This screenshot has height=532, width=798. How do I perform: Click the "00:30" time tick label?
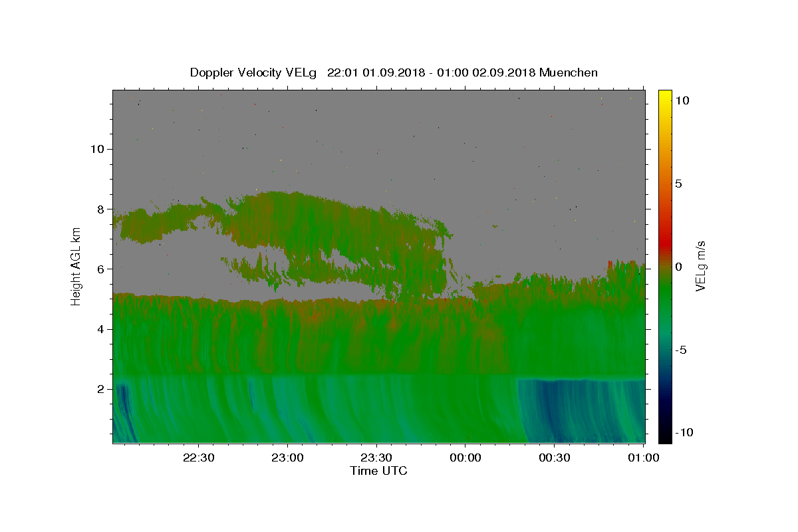coord(554,458)
